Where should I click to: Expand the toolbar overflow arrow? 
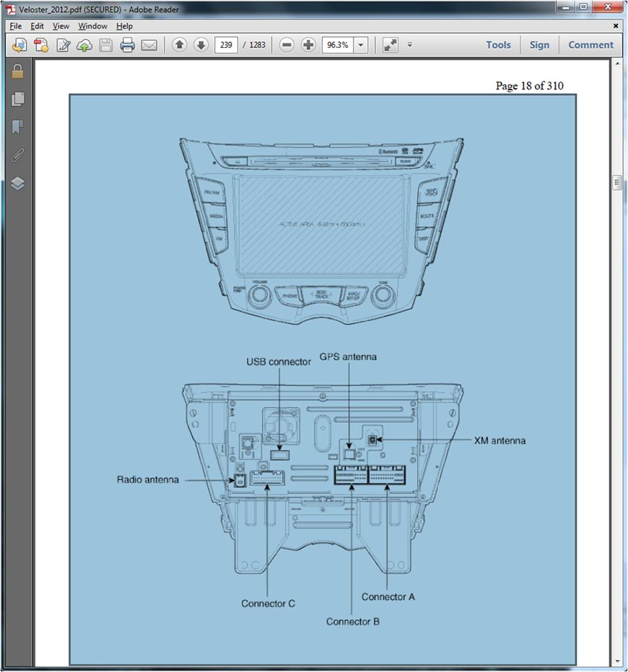(x=410, y=45)
